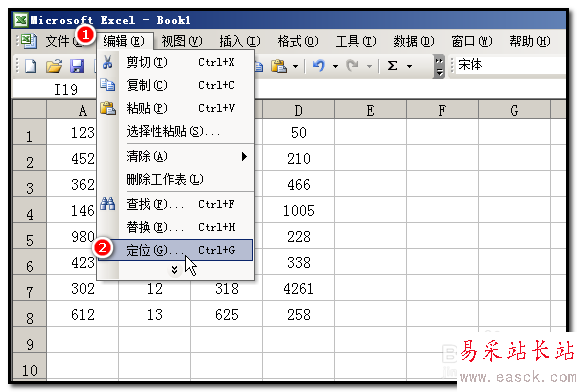Viewport: 577px width, 392px height.
Task: Open the 视图(V) menu
Action: [182, 41]
